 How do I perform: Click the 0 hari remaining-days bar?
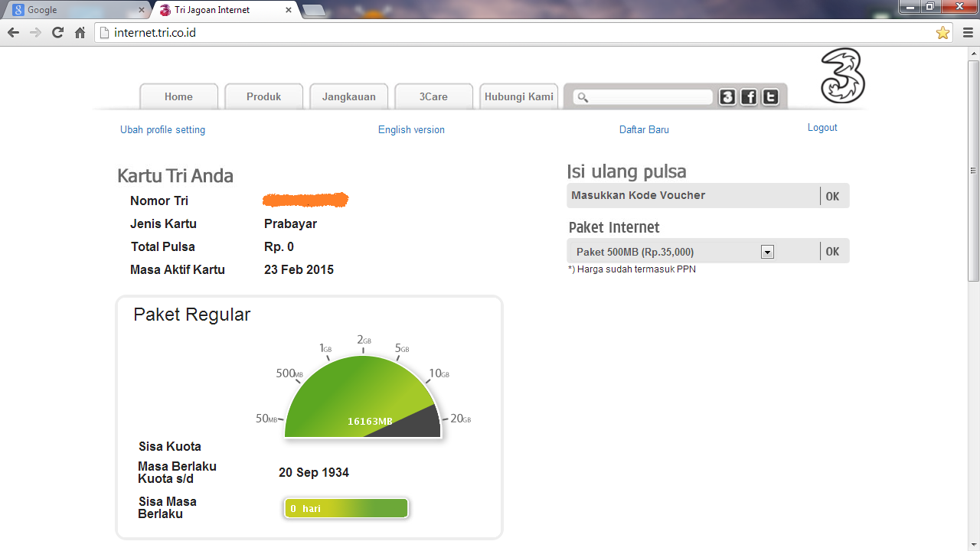[346, 508]
